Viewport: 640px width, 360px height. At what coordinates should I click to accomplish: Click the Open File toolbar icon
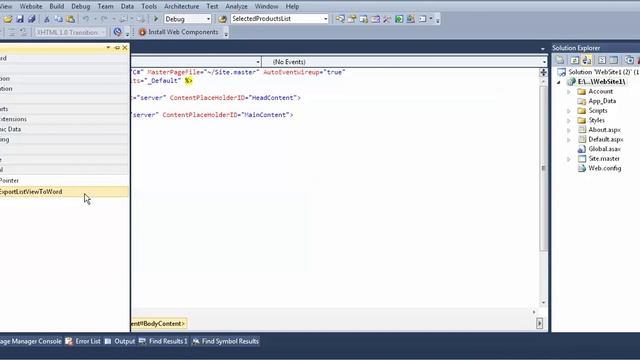point(8,19)
